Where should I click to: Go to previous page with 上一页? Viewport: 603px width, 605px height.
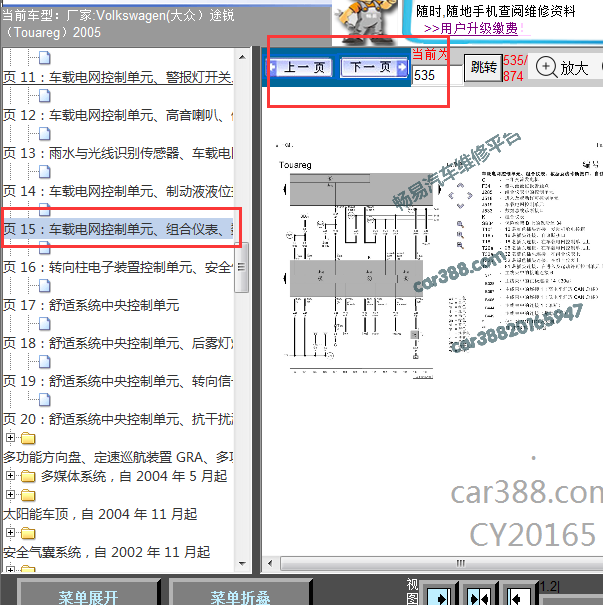299,68
